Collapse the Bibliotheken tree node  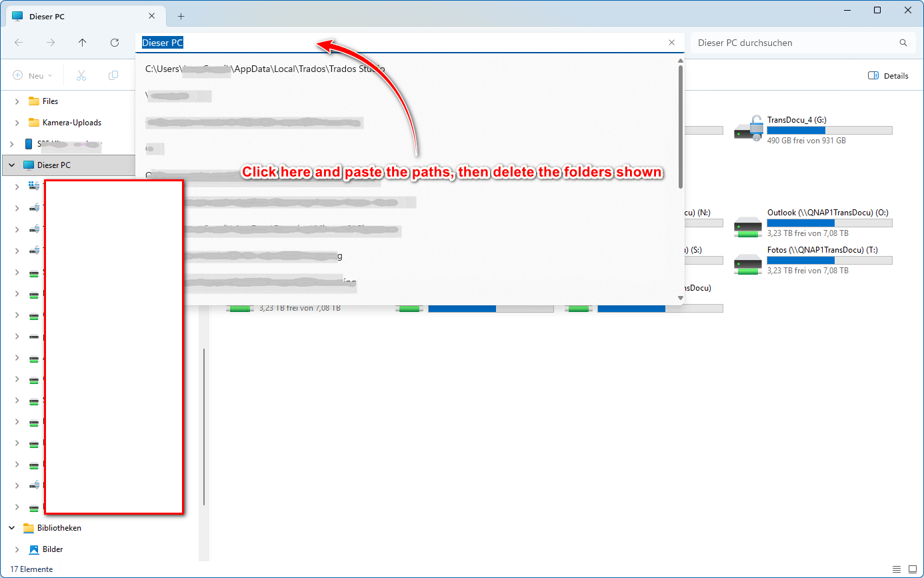(11, 528)
